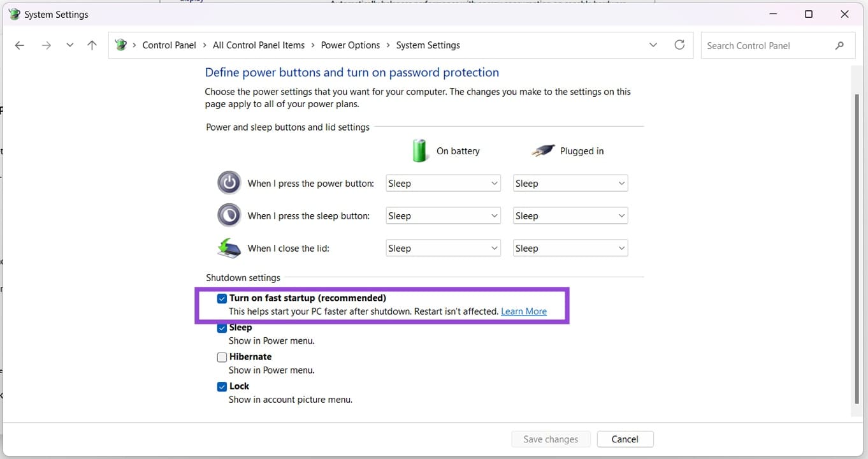Disable Turn on fast startup
This screenshot has height=459, width=868.
click(x=222, y=298)
